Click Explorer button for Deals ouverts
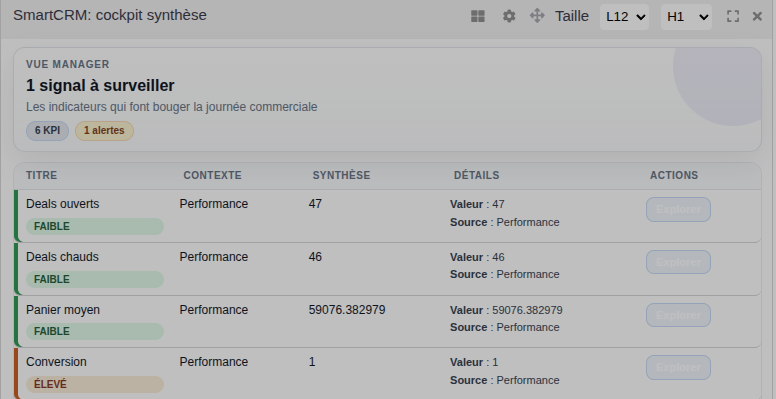This screenshot has height=399, width=776. [679, 209]
